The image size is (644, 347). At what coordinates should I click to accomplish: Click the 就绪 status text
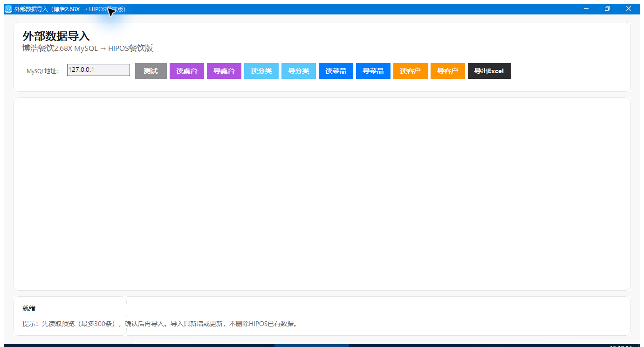pos(29,308)
